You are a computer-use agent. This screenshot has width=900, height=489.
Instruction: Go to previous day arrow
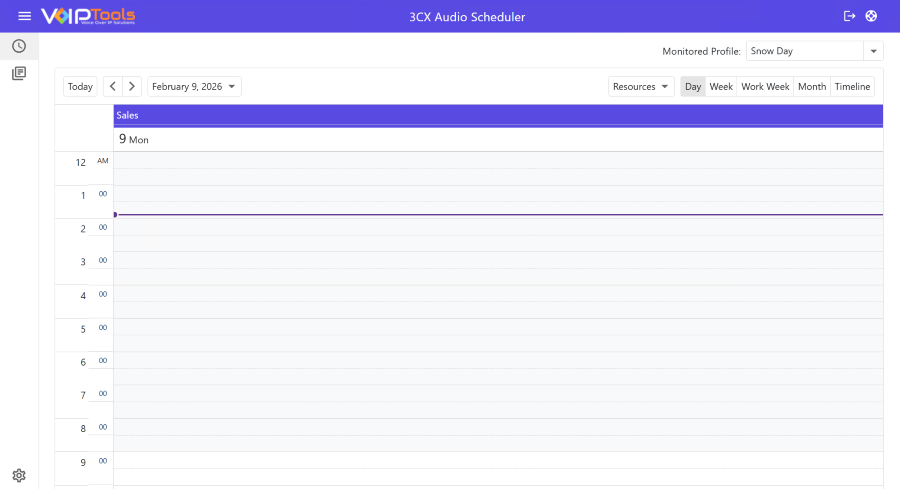click(x=113, y=87)
